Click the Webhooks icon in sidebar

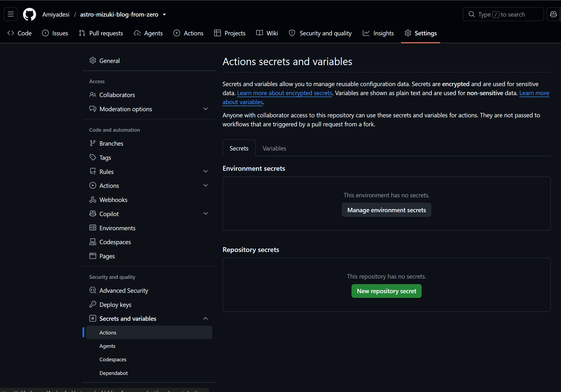93,200
